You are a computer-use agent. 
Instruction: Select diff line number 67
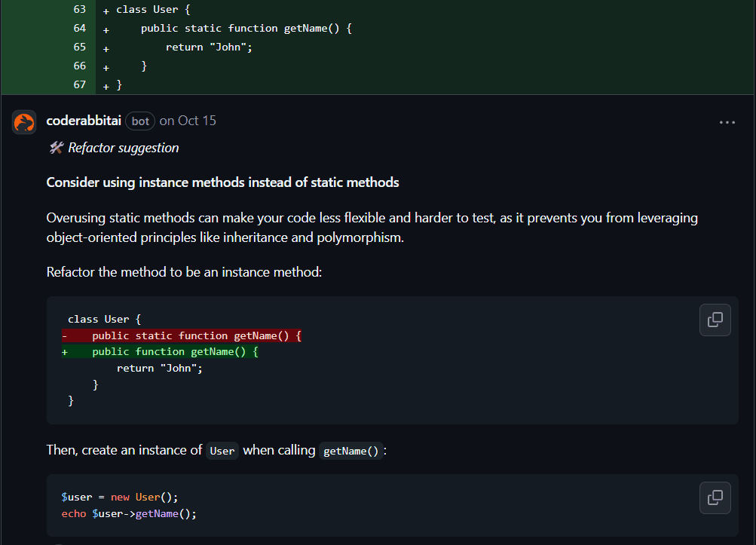pos(79,84)
